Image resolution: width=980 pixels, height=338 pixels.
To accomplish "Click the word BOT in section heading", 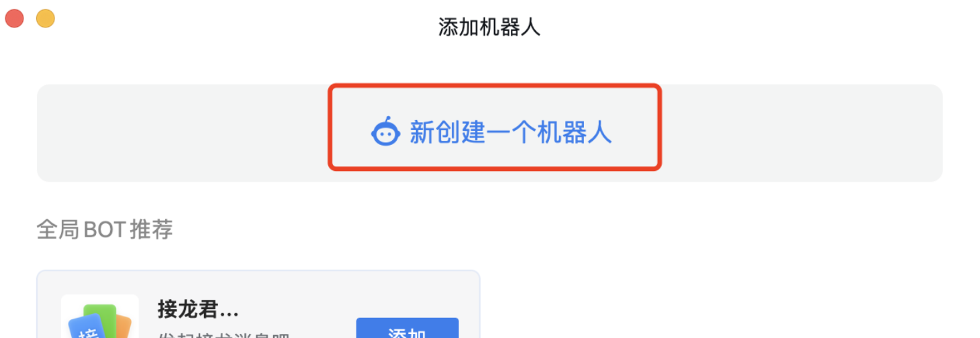I will click(x=105, y=230).
